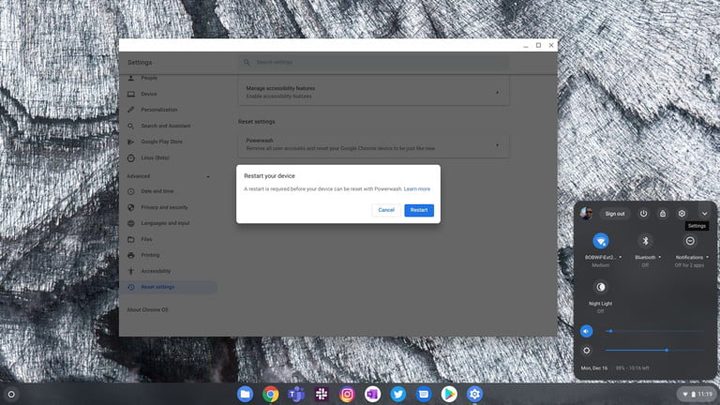The width and height of the screenshot is (720, 405).
Task: Toggle the Wi-Fi button in quick settings
Action: click(x=601, y=241)
